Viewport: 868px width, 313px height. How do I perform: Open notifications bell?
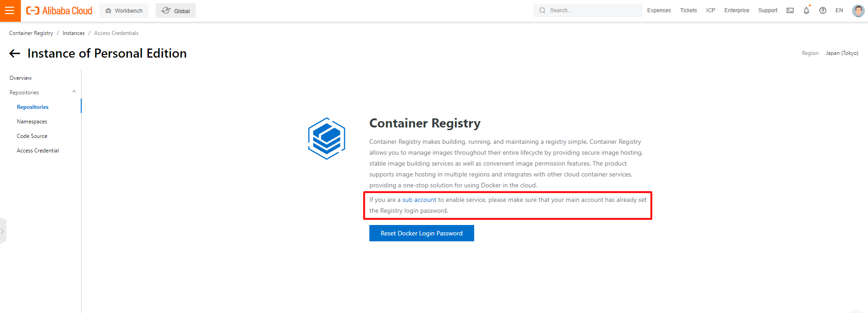(806, 10)
